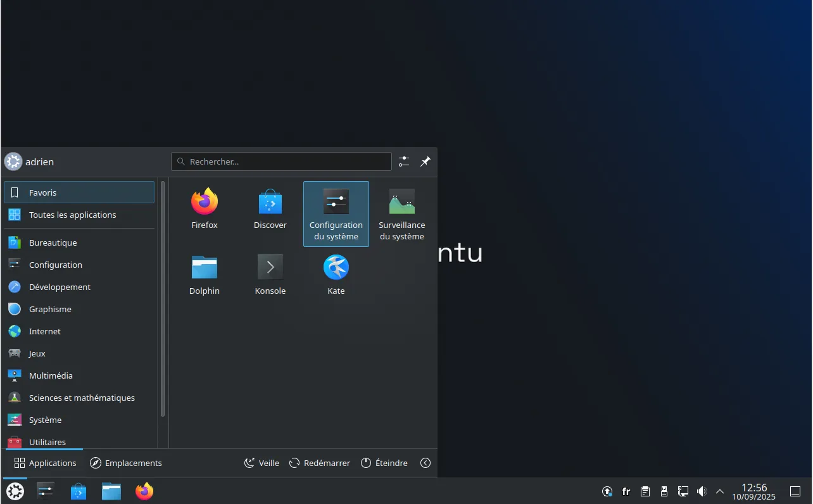The image size is (813, 504).
Task: Open the fr keyboard layout indicator
Action: coord(626,491)
